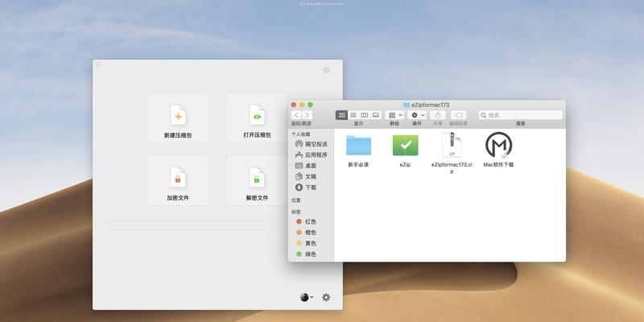Screen dimensions: 644x322
Task: Go forward in Finder
Action: click(x=308, y=115)
